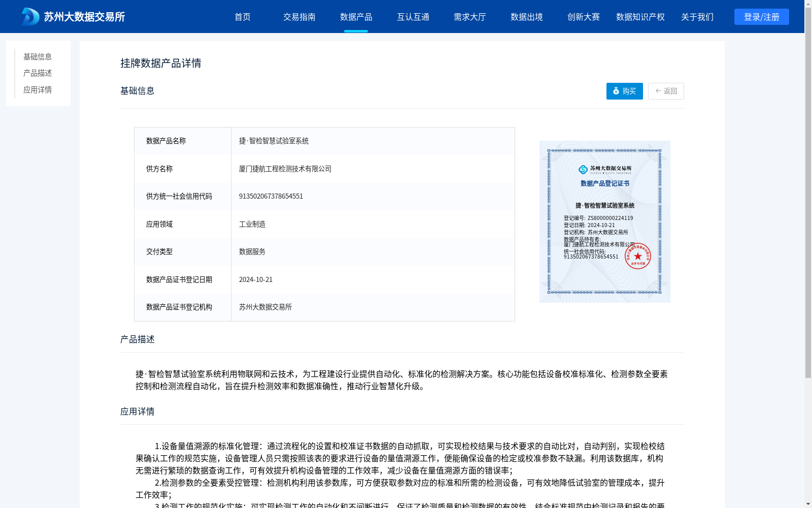Click the 基础信息 section heading beside 购买
The height and width of the screenshot is (508, 812).
click(138, 91)
